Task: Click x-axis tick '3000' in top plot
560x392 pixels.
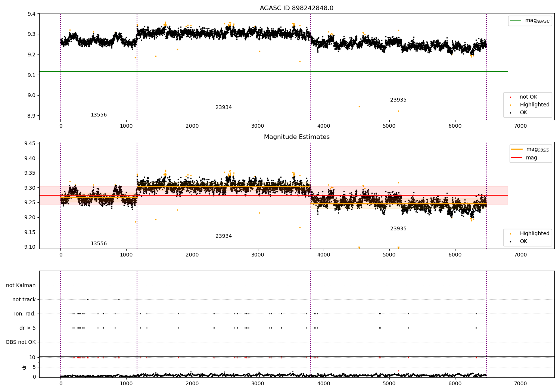Action: [258, 126]
